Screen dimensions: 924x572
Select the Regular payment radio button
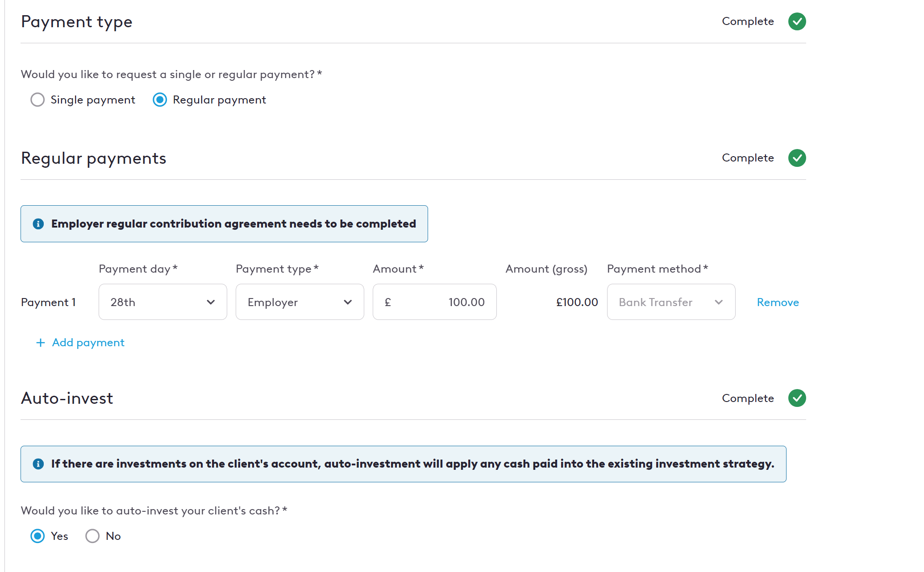coord(160,99)
